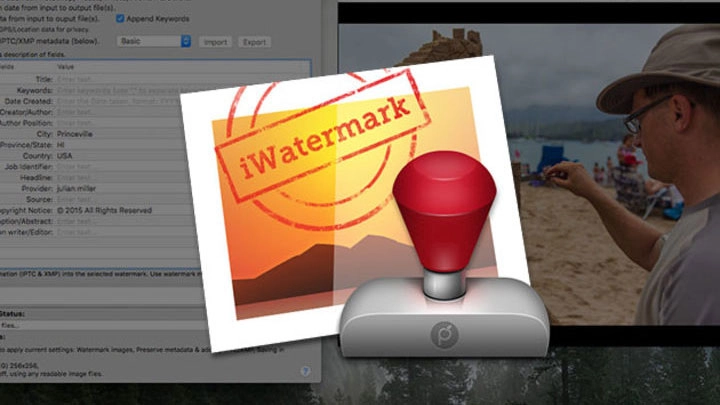Click the help question mark icon

click(x=305, y=371)
